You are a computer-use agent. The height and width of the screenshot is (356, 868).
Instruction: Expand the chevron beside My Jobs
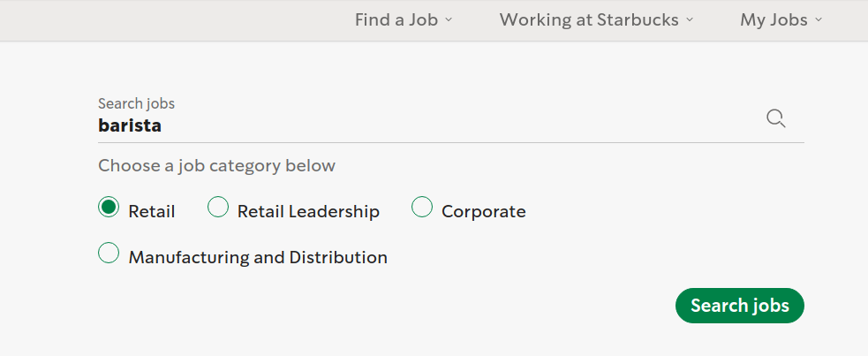click(819, 20)
